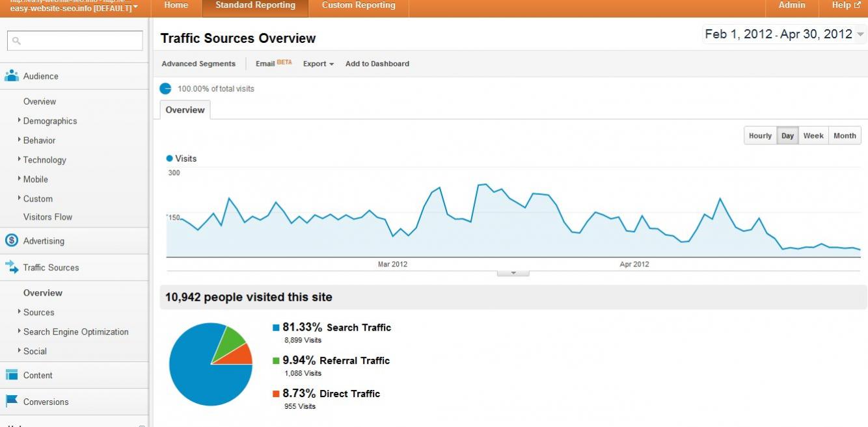Click the "300" y-axis label
This screenshot has height=427, width=868.
click(174, 173)
